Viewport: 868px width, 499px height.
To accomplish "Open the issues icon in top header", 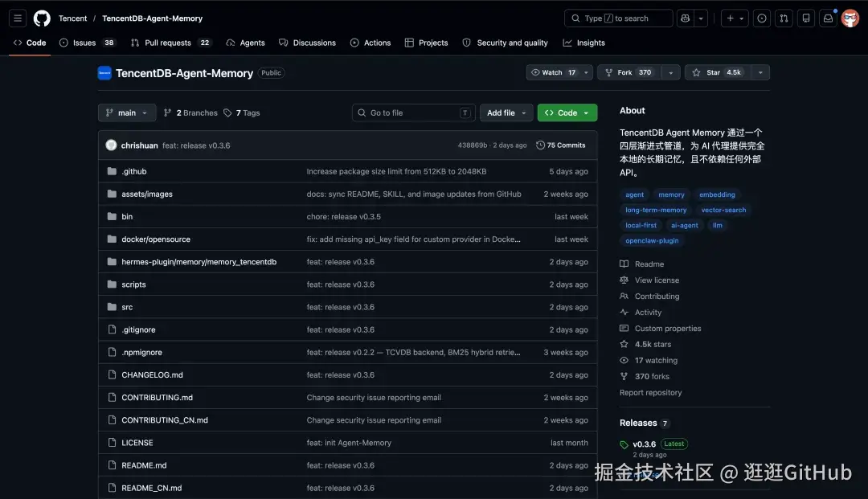I will 762,18.
